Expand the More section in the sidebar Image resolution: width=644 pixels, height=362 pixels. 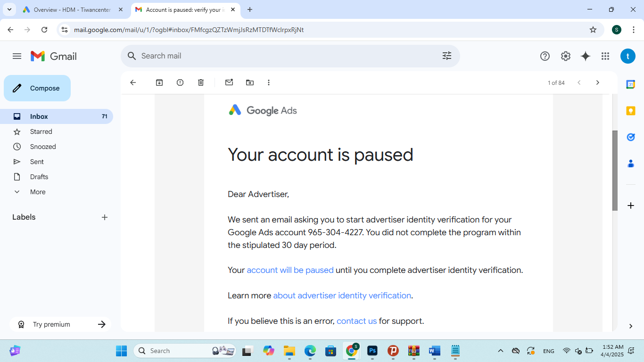click(x=38, y=192)
